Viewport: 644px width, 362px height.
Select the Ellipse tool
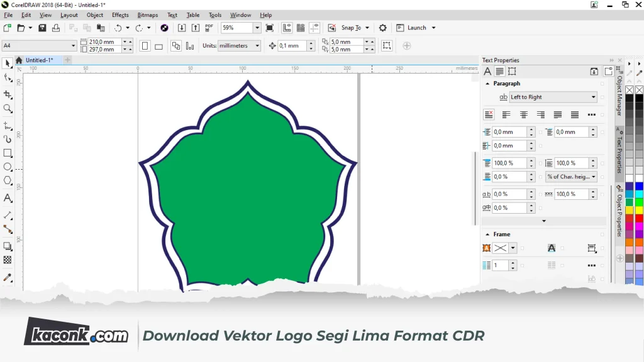point(8,167)
